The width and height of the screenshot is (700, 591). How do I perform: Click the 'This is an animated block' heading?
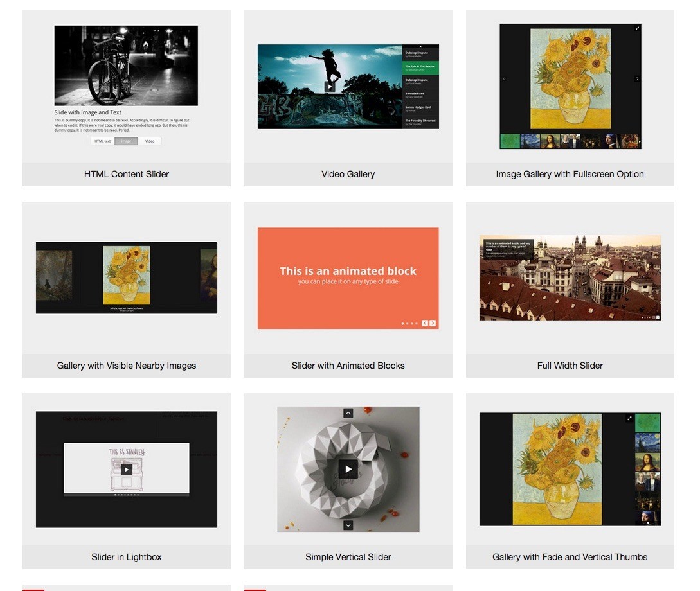pyautogui.click(x=348, y=271)
